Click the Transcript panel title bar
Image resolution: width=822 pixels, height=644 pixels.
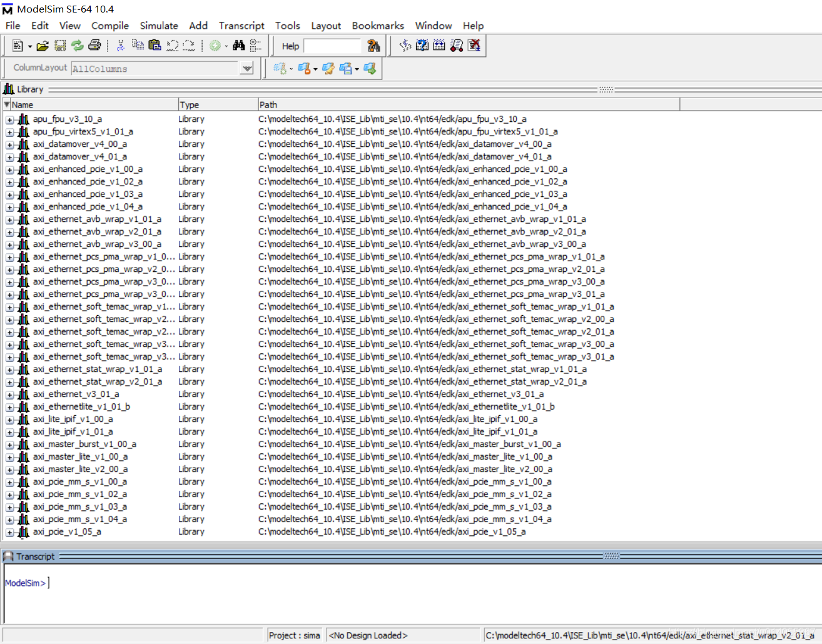(411, 556)
